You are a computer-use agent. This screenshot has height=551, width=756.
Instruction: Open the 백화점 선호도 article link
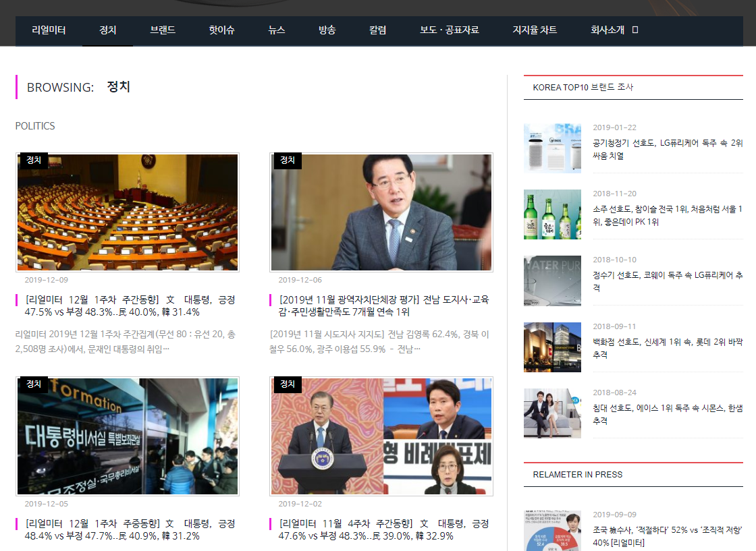(667, 348)
